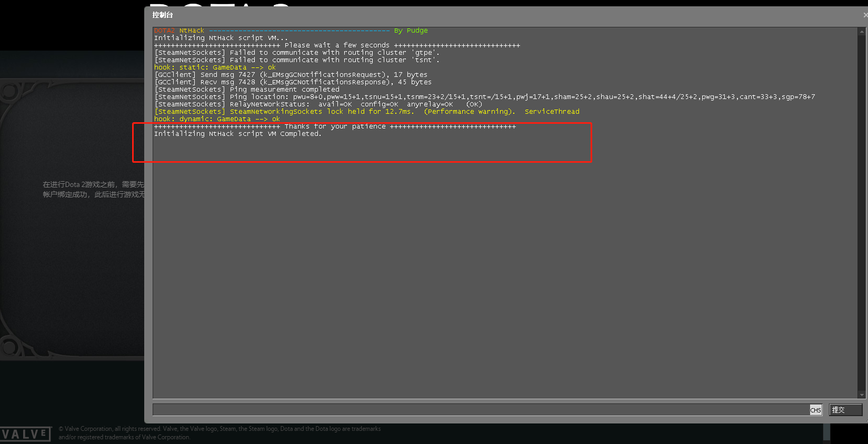Click the 'Please wait a few seconds' line
Screen dimensions: 868x444
(337, 45)
